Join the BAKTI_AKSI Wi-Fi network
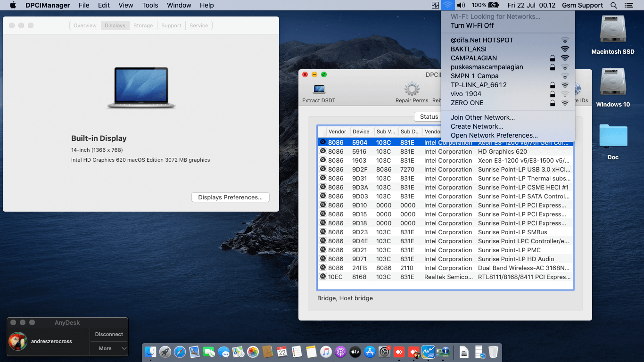This screenshot has height=362, width=644. (469, 49)
